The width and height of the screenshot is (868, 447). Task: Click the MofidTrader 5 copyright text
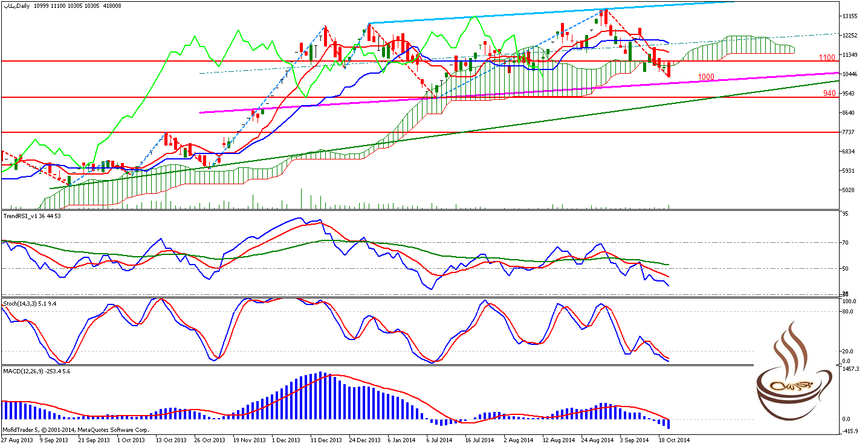tap(76, 430)
